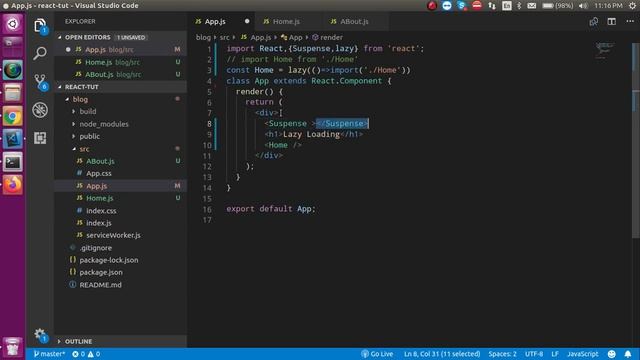Open the editor More Actions menu
Image resolution: width=640 pixels, height=360 pixels.
coord(630,21)
